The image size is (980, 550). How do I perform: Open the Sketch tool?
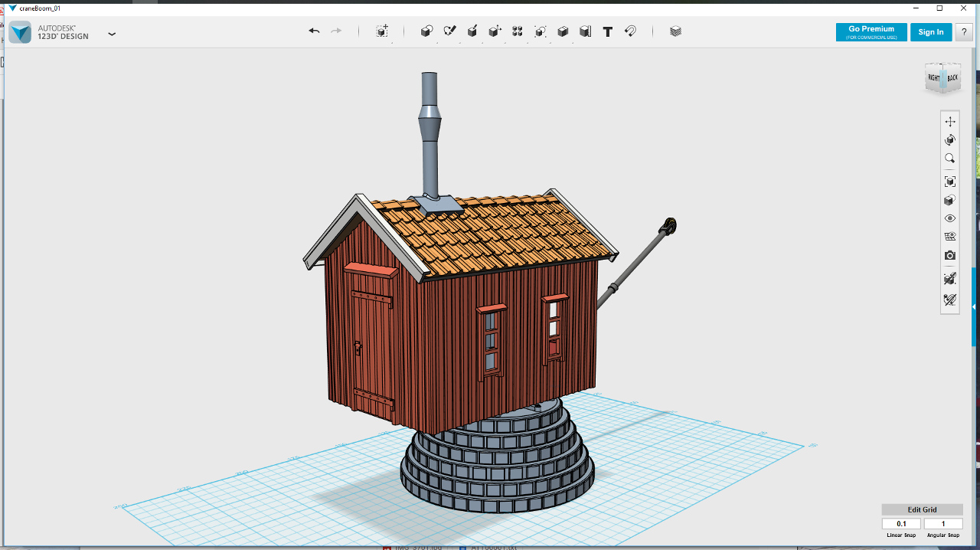coord(450,31)
